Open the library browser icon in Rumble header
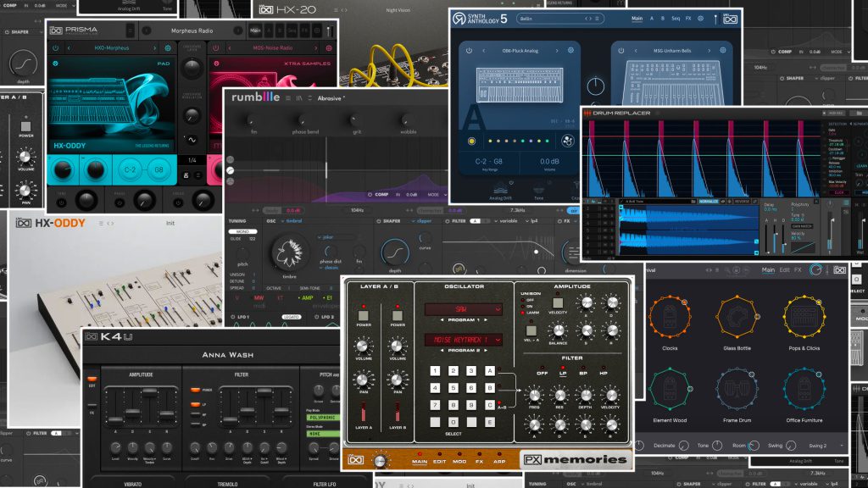This screenshot has height=488, width=868. click(x=299, y=98)
